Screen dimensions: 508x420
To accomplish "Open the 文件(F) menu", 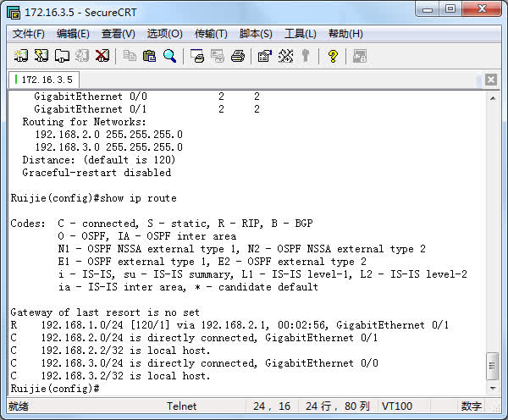I will [29, 34].
